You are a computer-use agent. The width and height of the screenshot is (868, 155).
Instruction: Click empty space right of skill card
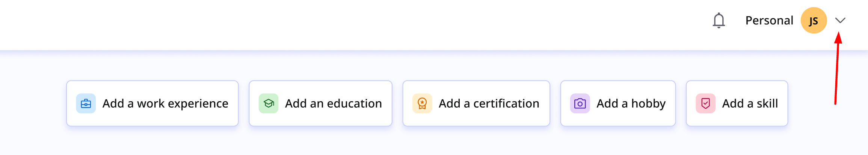click(x=811, y=113)
